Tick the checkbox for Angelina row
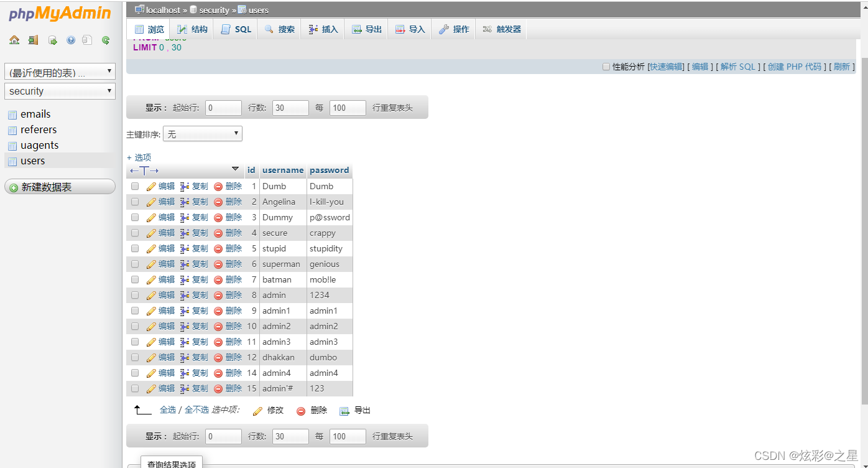The image size is (868, 468). [x=135, y=202]
